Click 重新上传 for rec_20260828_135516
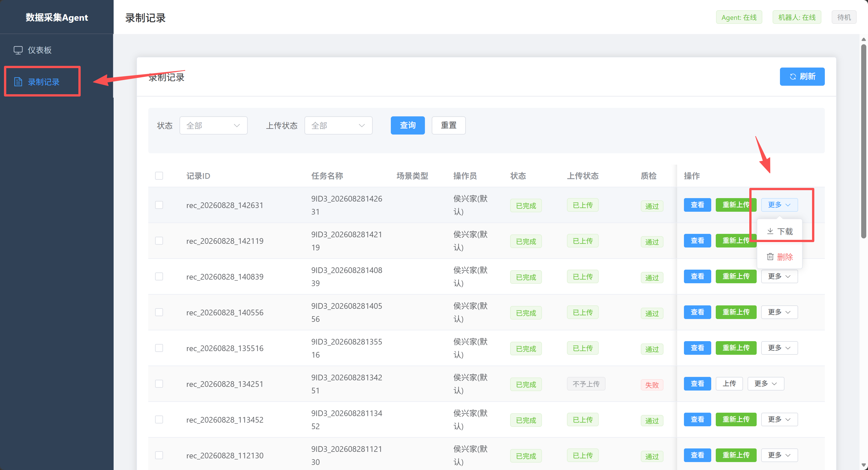 click(736, 348)
